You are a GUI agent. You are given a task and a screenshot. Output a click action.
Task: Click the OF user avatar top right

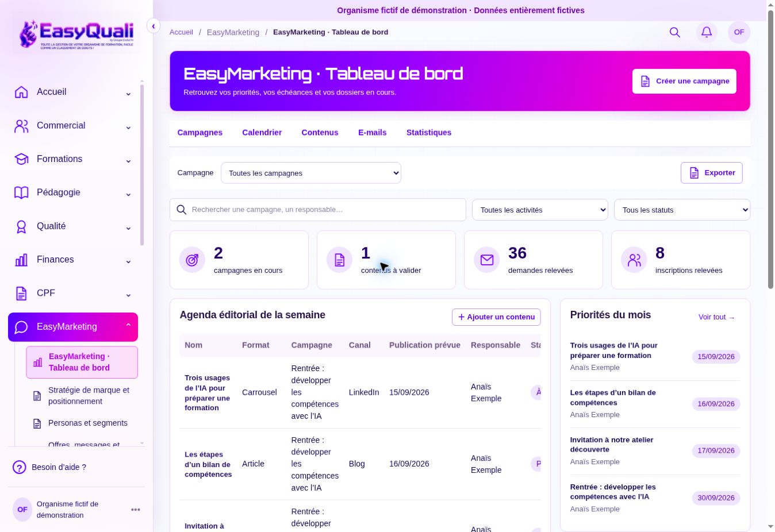click(x=739, y=32)
